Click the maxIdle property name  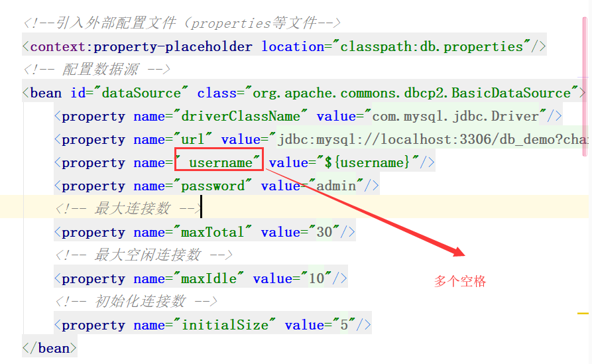point(209,278)
